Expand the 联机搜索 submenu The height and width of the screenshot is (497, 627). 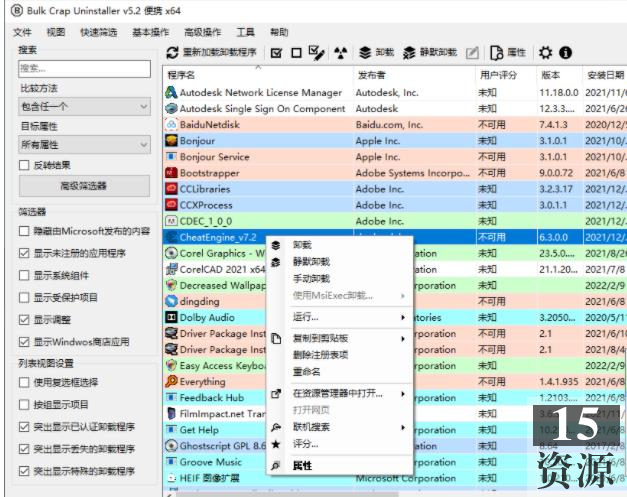340,427
